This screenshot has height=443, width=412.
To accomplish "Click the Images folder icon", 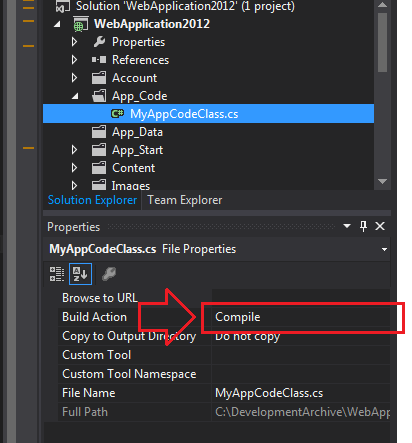I will (99, 185).
